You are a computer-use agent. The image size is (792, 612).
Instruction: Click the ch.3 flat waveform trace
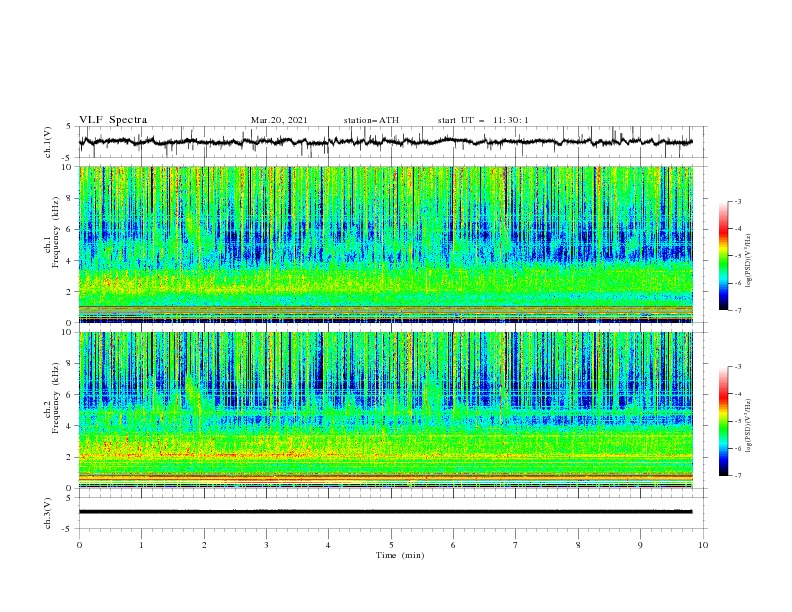pos(385,512)
